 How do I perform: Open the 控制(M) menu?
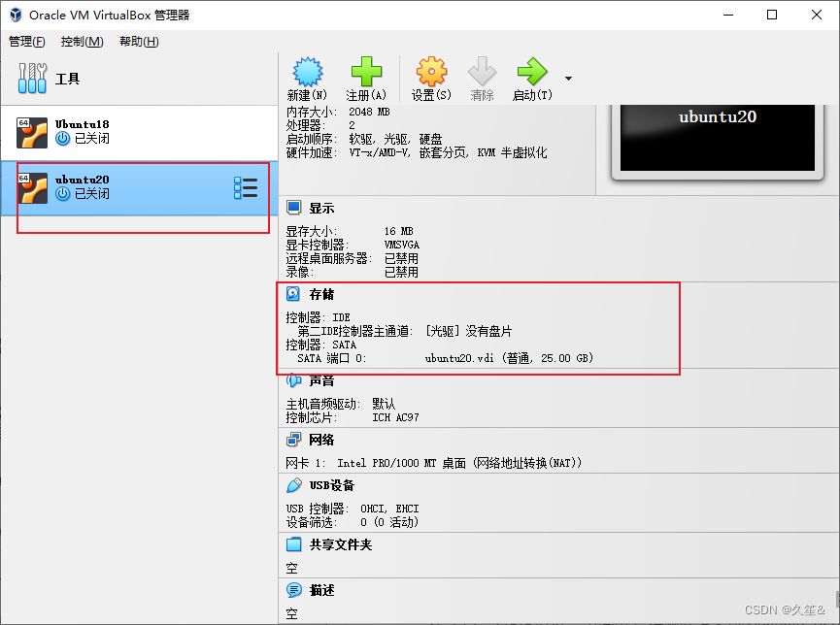82,41
